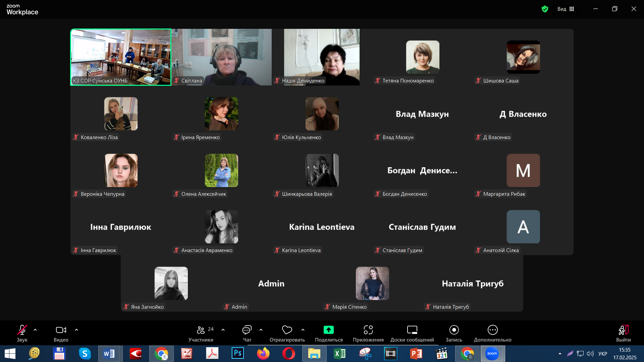Click the green Share screen icon
Screen dimensions: 644x362
(328, 330)
